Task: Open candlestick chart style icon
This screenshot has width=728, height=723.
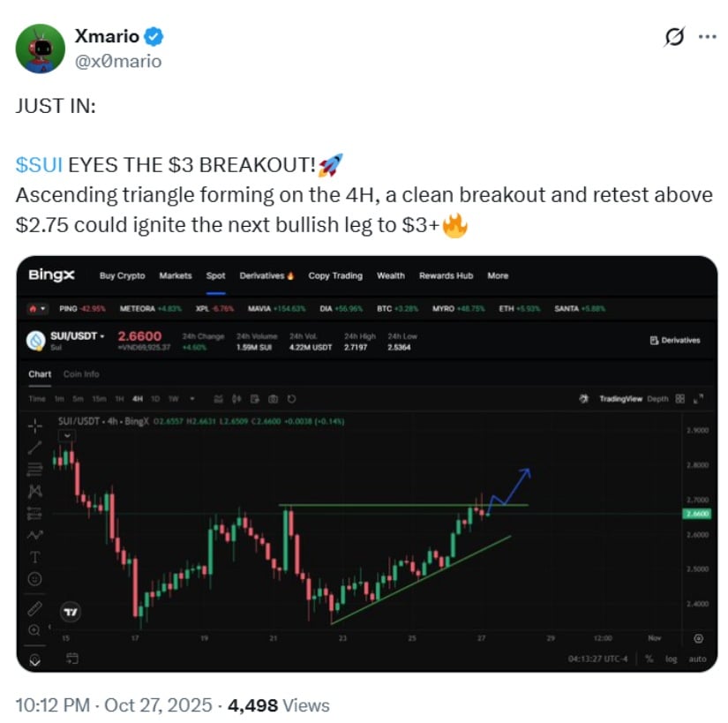Action: point(220,399)
